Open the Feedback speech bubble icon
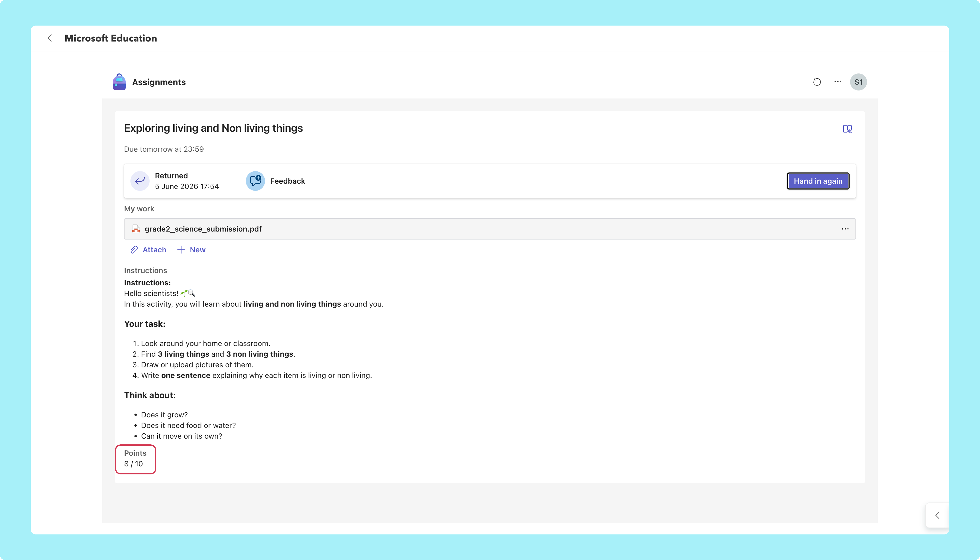 [255, 181]
